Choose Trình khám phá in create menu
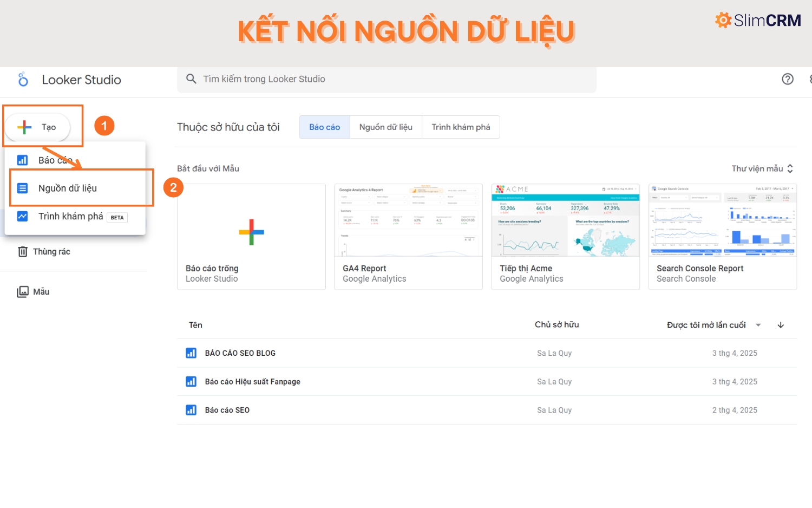This screenshot has width=812, height=508. 75,216
